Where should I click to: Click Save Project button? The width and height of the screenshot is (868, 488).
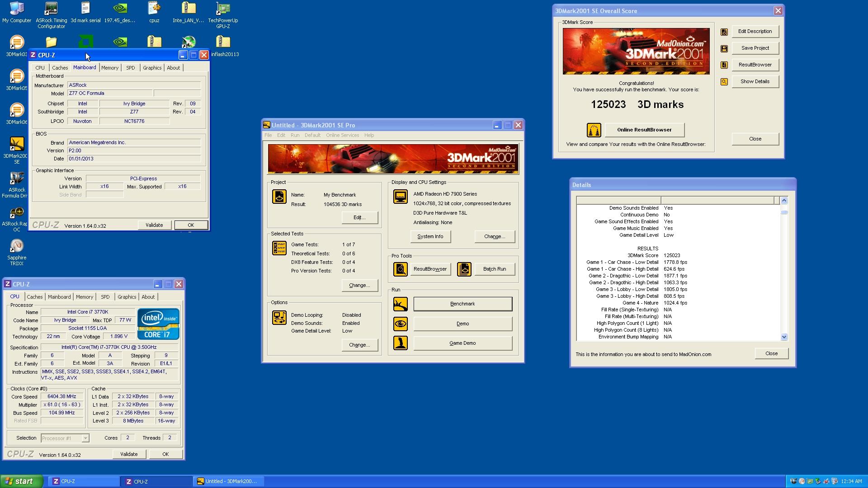pos(755,48)
